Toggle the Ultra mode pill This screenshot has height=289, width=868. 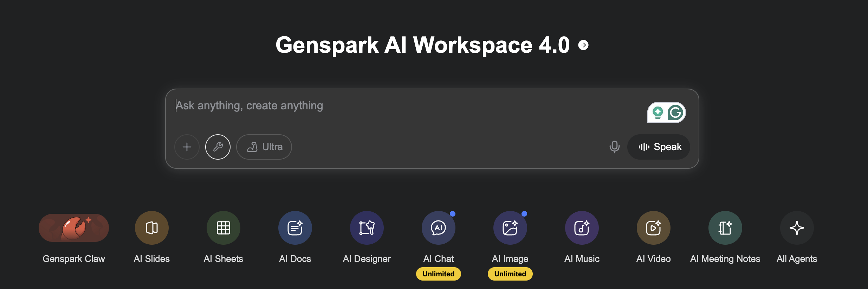pos(264,147)
